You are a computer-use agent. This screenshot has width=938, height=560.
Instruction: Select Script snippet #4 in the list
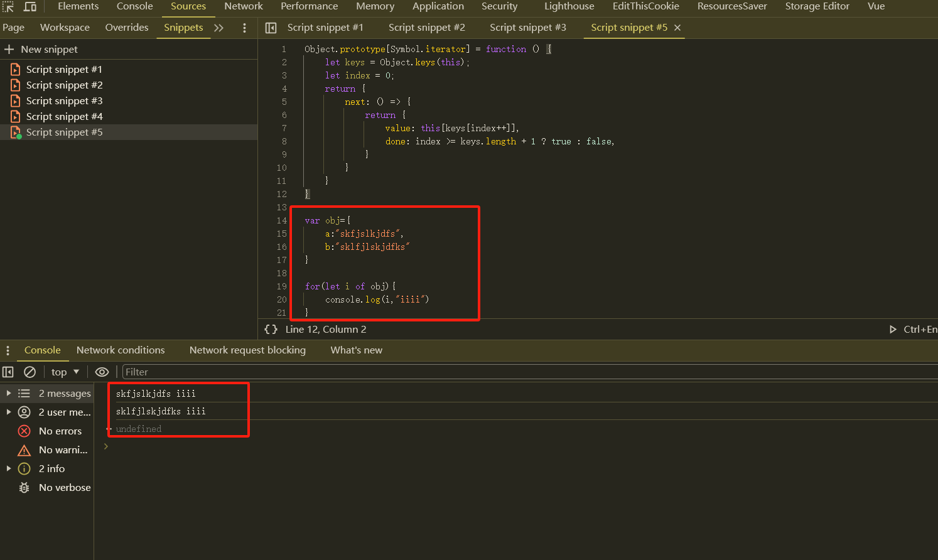click(x=129, y=117)
